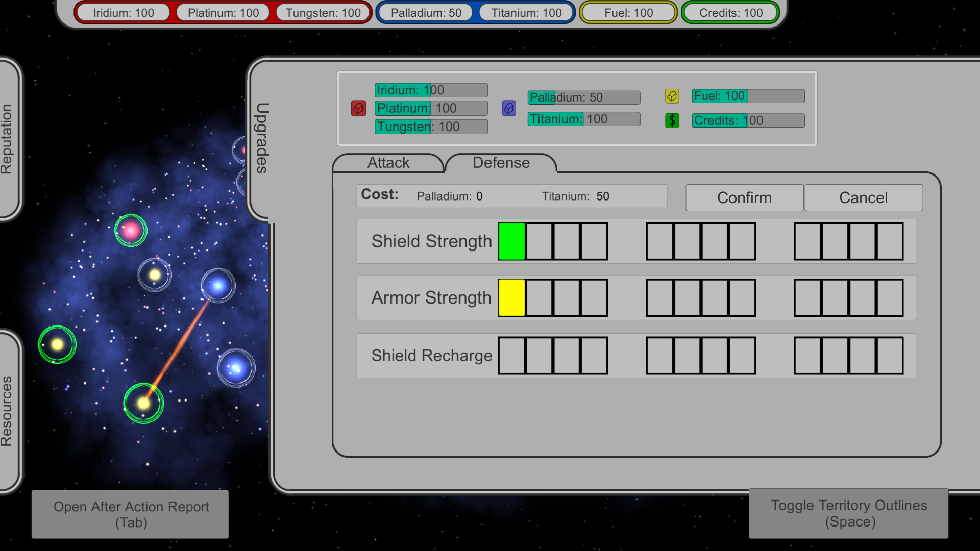The width and height of the screenshot is (980, 551).
Task: Click the Titanium progress bar in the panel
Action: click(x=584, y=119)
